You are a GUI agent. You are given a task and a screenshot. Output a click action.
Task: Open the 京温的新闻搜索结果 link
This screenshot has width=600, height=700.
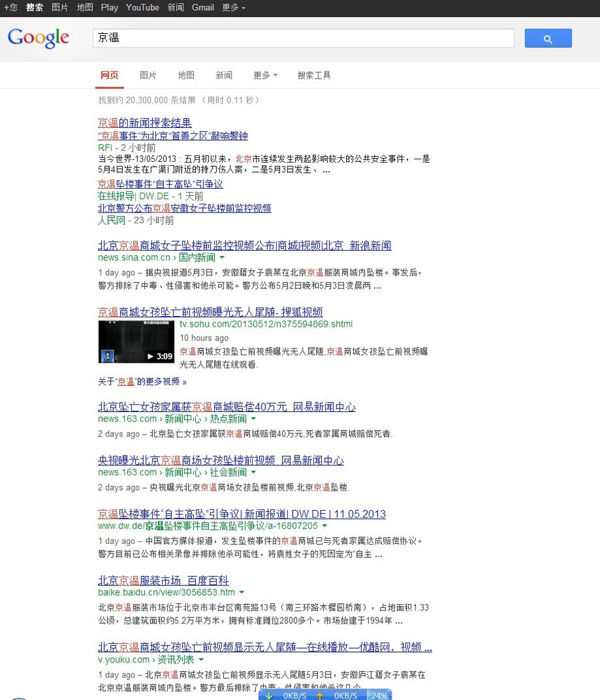[145, 123]
